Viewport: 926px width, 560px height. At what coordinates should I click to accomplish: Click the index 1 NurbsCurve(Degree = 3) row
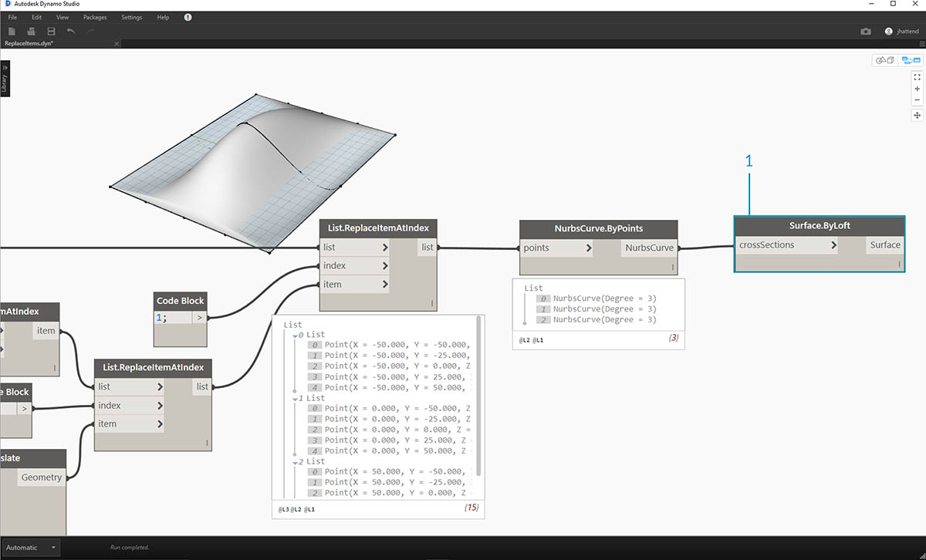tap(597, 309)
